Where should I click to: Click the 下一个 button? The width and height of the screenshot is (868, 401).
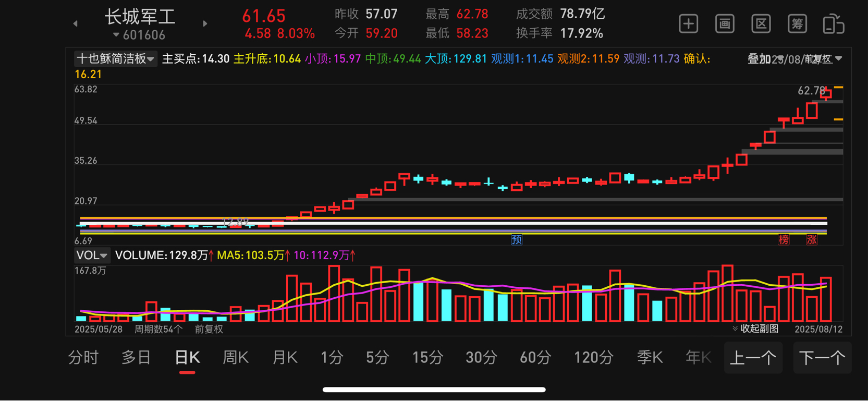822,358
